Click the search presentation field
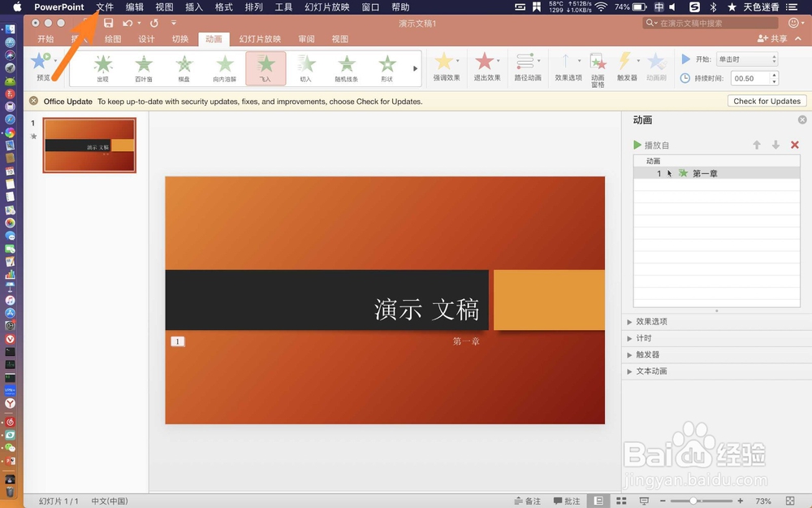The image size is (812, 508). tap(710, 23)
